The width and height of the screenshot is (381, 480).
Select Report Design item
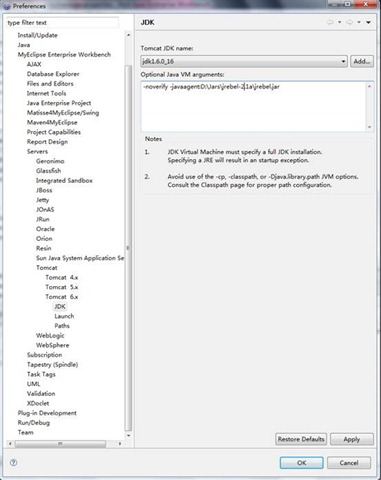(x=47, y=141)
